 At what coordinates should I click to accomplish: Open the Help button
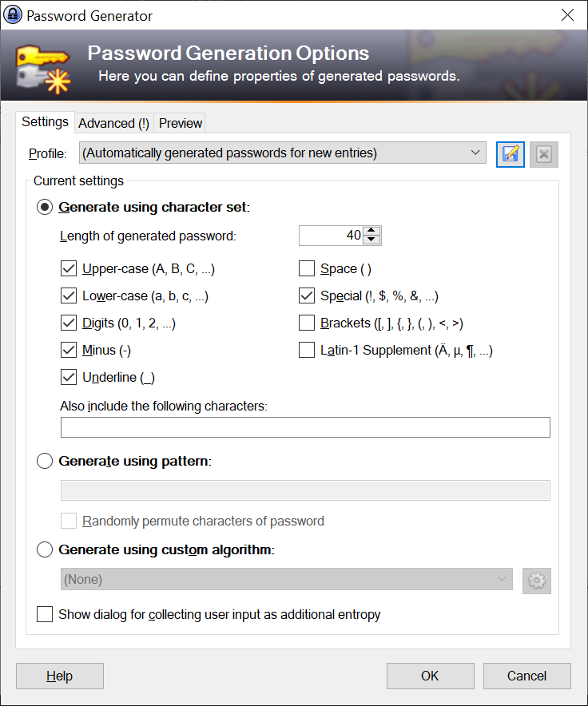[x=59, y=676]
